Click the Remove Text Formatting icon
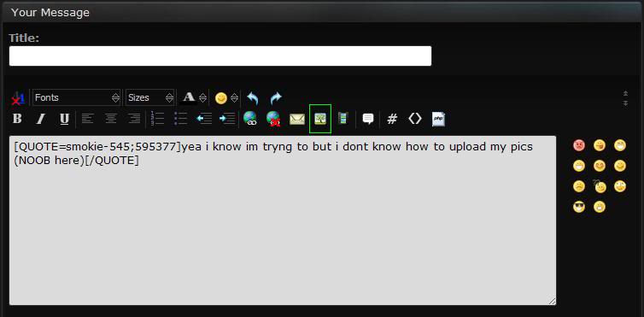644x317 pixels. [x=18, y=98]
